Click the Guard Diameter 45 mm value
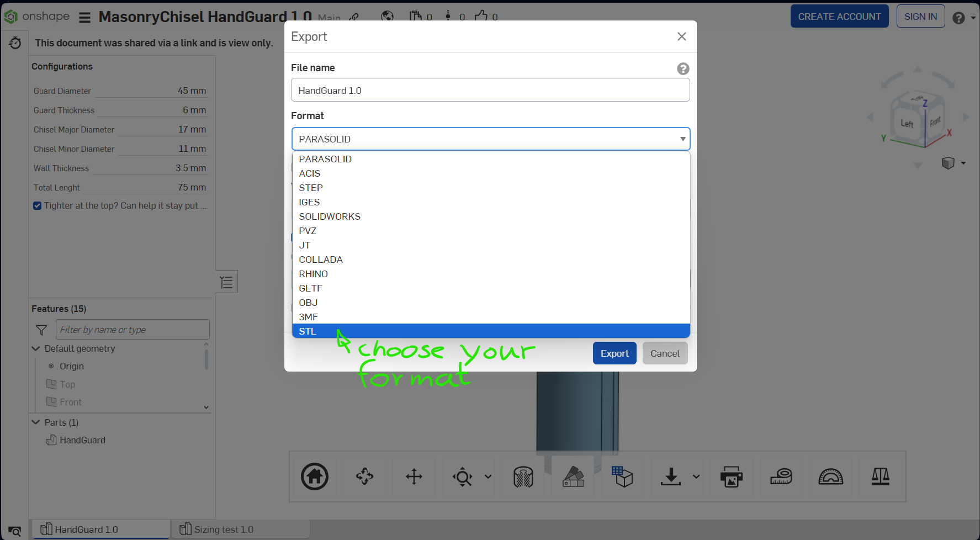The image size is (980, 540). pos(192,91)
